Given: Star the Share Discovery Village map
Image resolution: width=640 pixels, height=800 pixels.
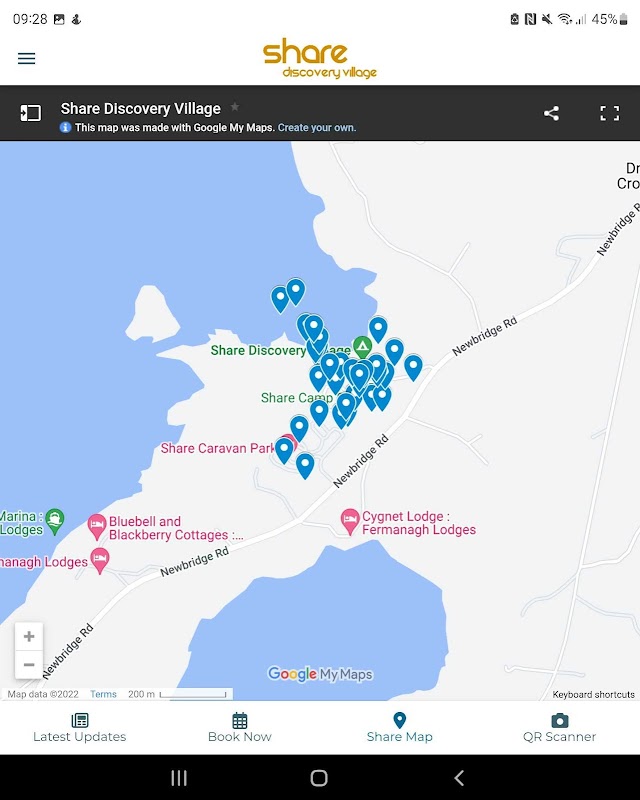Looking at the screenshot, I should [x=235, y=107].
